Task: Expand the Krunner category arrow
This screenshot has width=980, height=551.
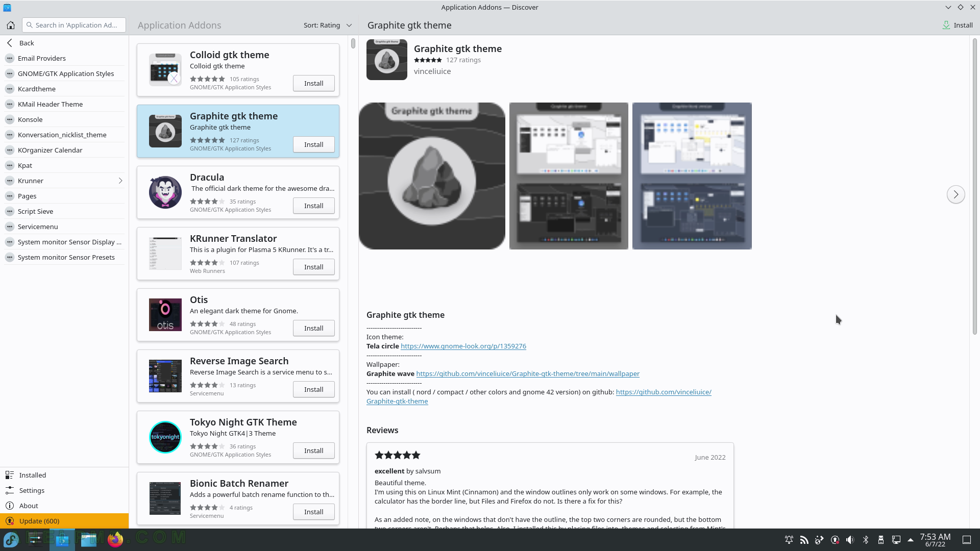Action: (x=120, y=181)
